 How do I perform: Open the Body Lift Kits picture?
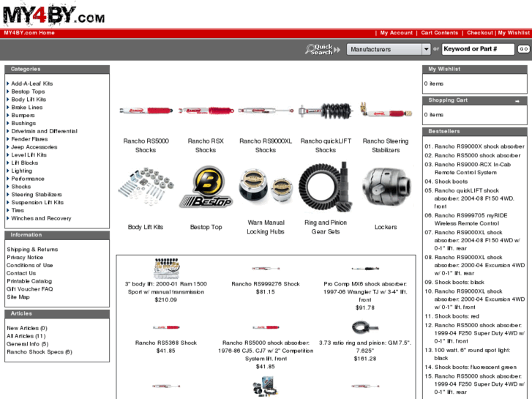tap(146, 185)
